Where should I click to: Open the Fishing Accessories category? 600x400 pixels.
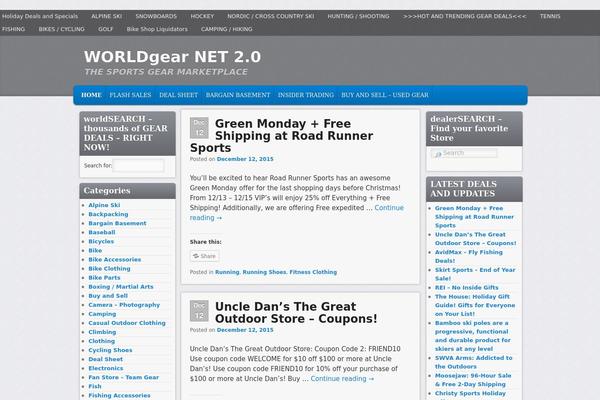coord(119,395)
